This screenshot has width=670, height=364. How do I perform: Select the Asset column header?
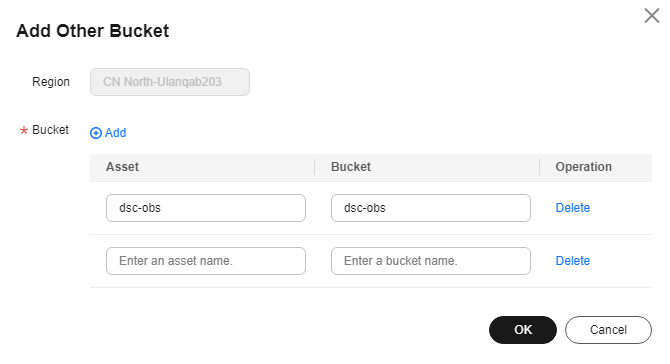122,167
